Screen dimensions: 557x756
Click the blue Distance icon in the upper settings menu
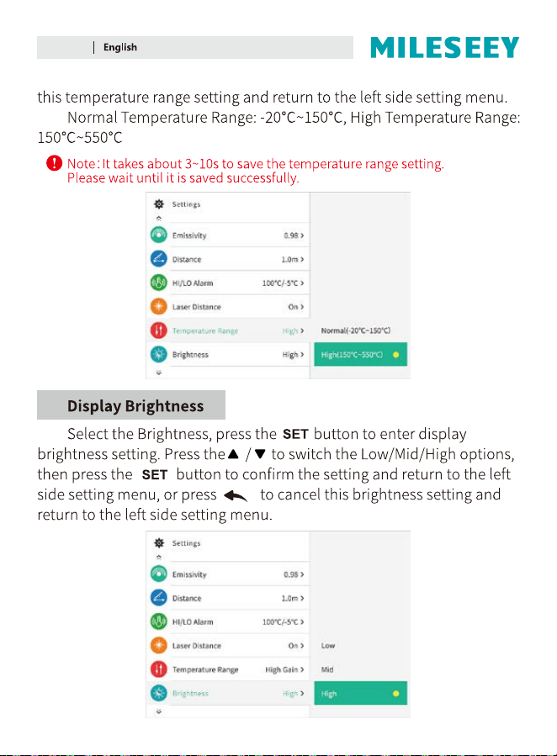coord(159,259)
